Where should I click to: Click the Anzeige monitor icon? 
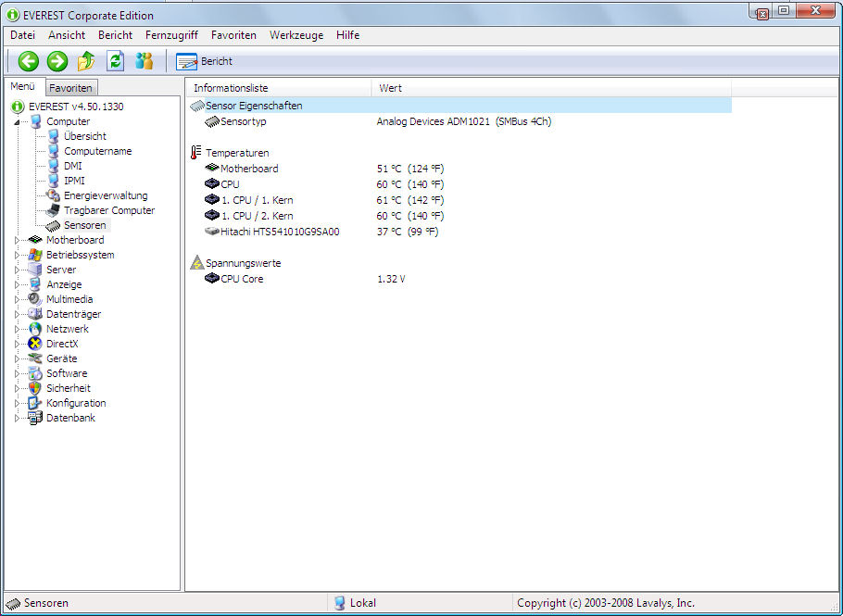tap(35, 284)
